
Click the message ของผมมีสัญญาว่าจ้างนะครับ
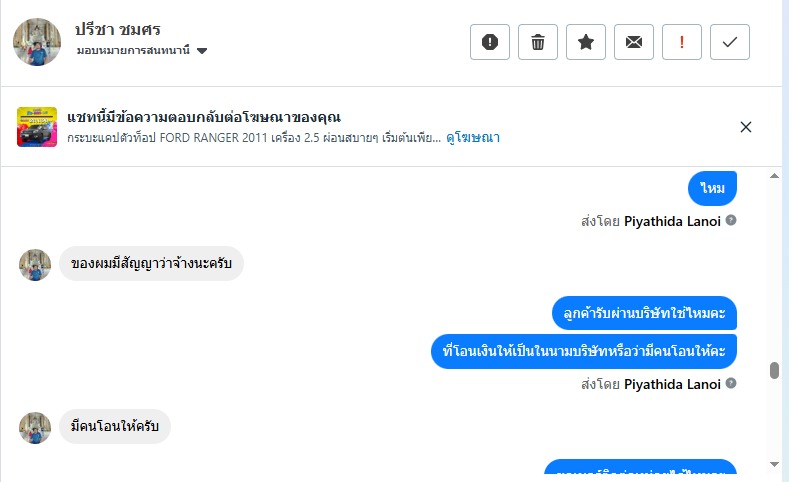coord(151,264)
